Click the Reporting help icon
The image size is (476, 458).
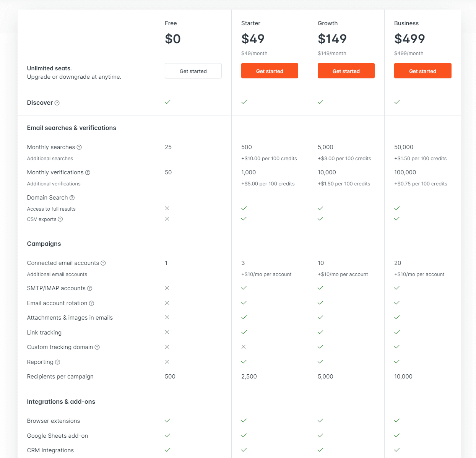pyautogui.click(x=57, y=362)
